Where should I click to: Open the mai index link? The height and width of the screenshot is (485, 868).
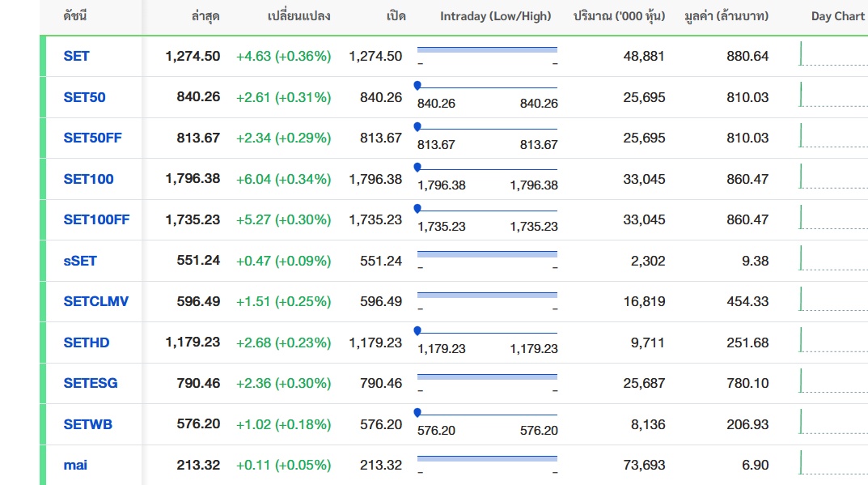click(75, 465)
